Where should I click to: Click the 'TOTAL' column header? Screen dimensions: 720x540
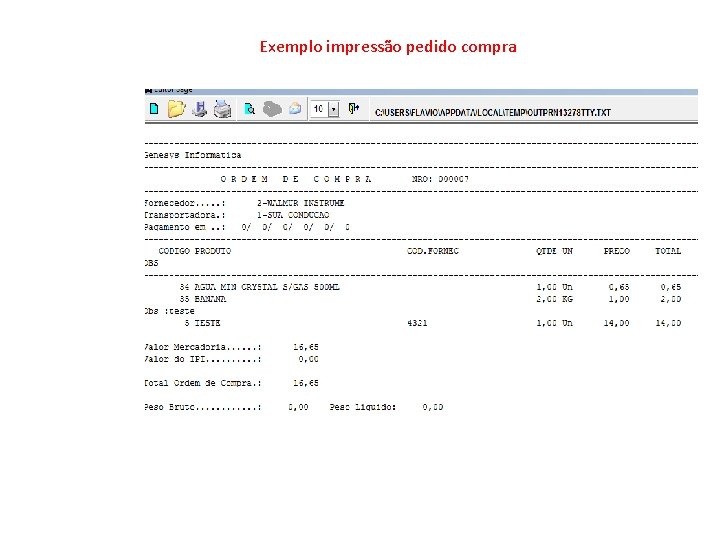click(x=668, y=251)
